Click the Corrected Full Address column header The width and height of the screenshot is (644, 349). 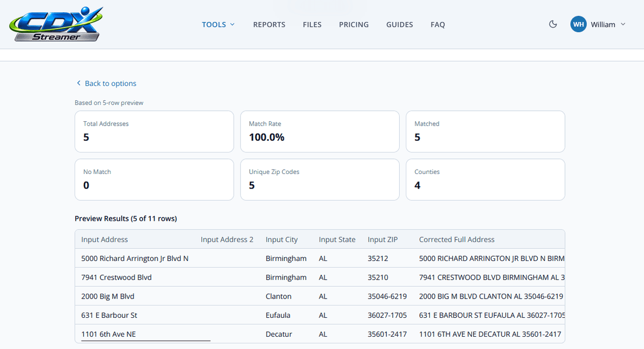(x=457, y=239)
